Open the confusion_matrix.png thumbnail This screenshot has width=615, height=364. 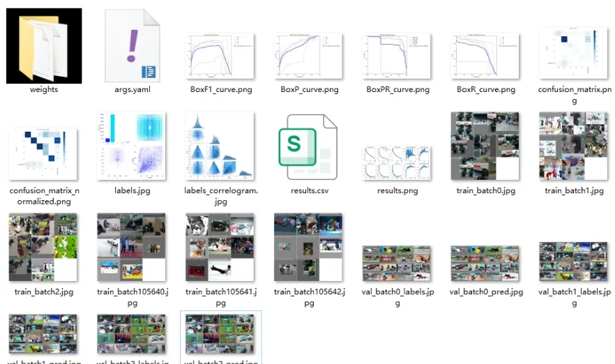573,53
